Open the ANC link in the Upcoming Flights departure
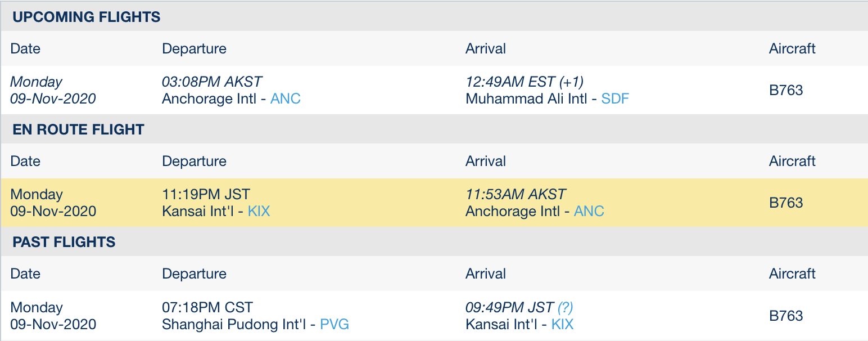Screen dimensions: 868x341 click(286, 99)
